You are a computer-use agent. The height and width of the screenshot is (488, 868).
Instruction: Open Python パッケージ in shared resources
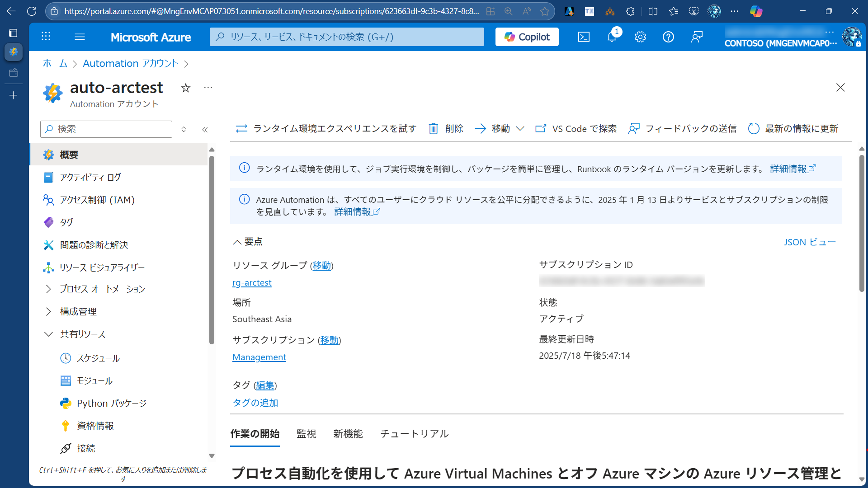click(111, 403)
